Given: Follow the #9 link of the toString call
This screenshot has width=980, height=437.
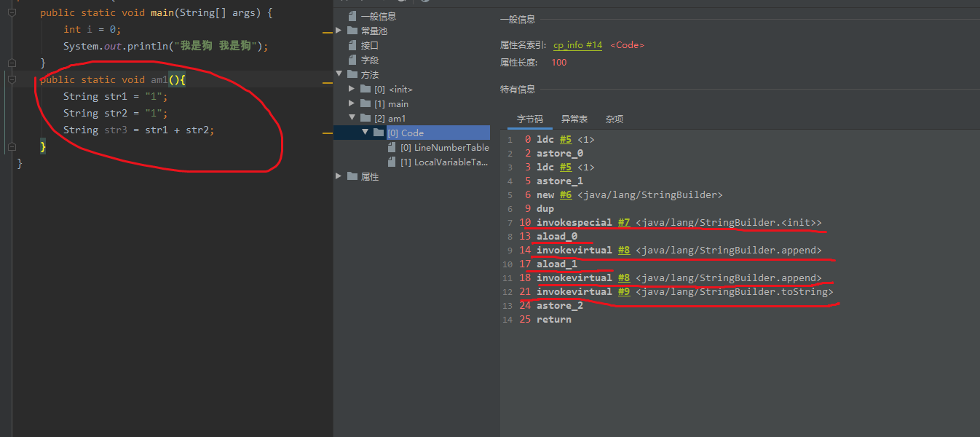Looking at the screenshot, I should [624, 291].
